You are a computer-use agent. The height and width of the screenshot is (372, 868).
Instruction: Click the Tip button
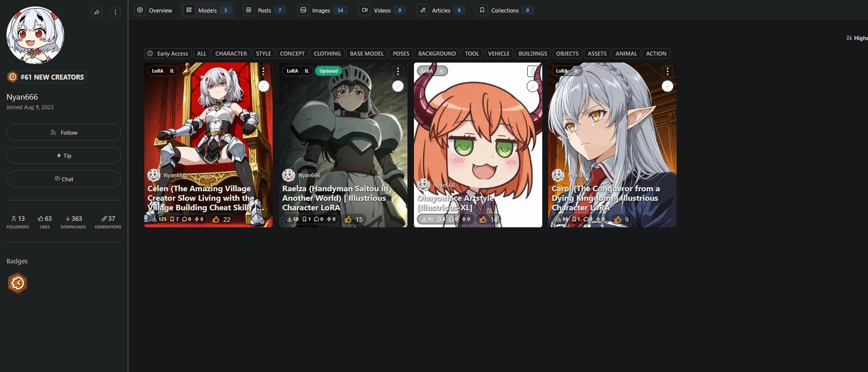click(x=64, y=156)
